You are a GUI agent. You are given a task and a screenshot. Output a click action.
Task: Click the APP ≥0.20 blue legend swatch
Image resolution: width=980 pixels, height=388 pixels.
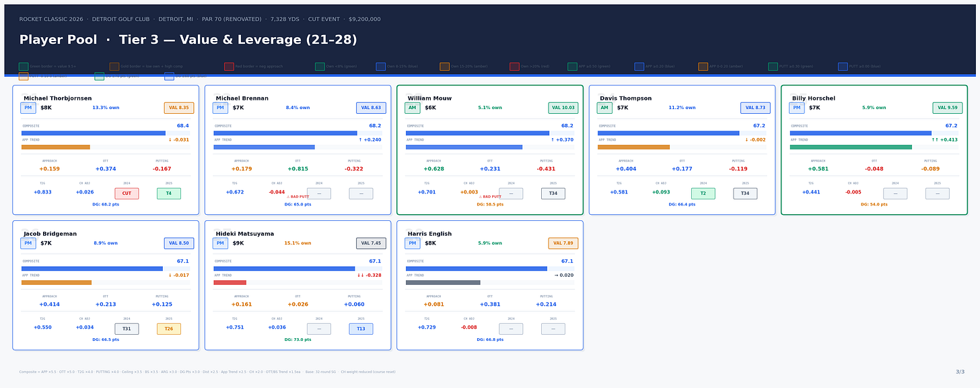tap(639, 67)
